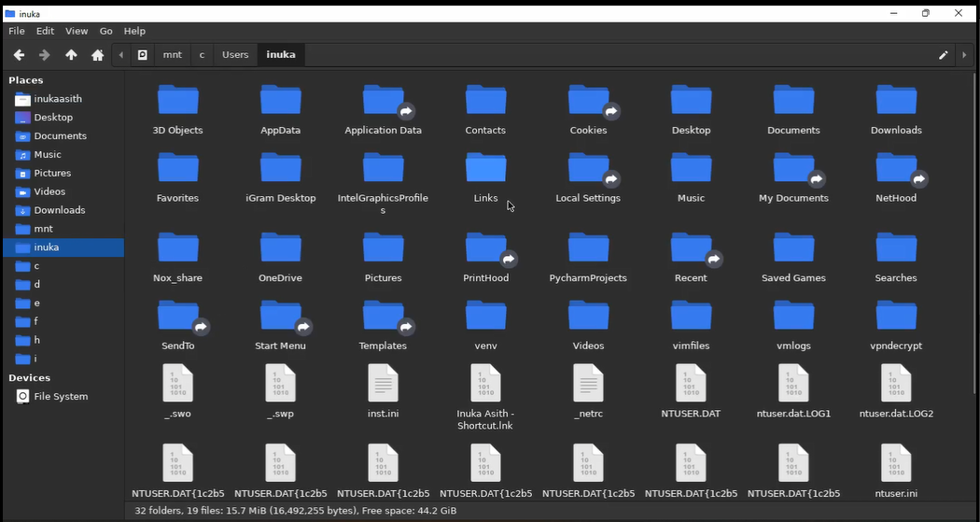Select the Downloads folder in file view
Screen dimensions: 980x522
click(896, 110)
